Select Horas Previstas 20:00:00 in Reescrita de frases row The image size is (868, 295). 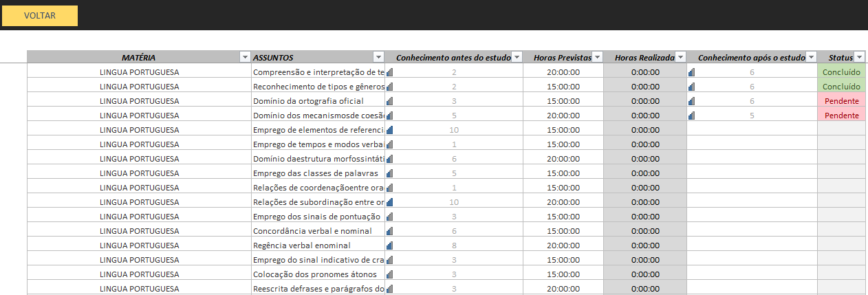click(x=563, y=288)
